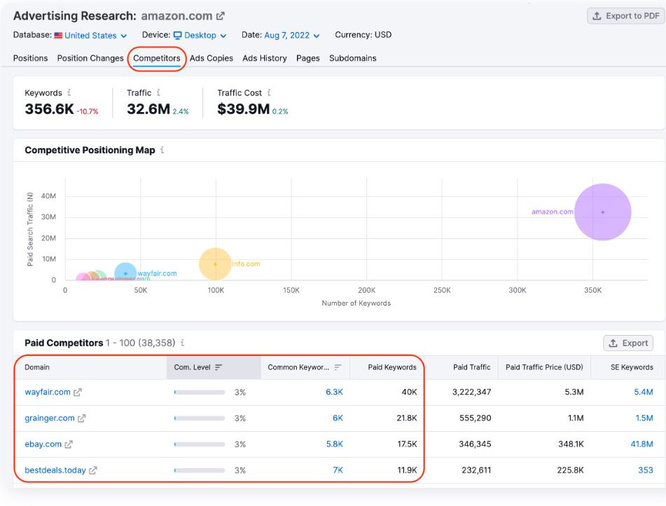
Task: Open the ebay.com domain link
Action: coord(43,444)
